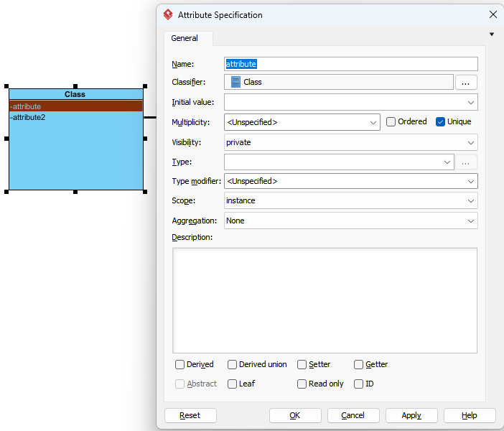Image resolution: width=504 pixels, height=431 pixels.
Task: Enable the Ordered checkbox
Action: (391, 122)
